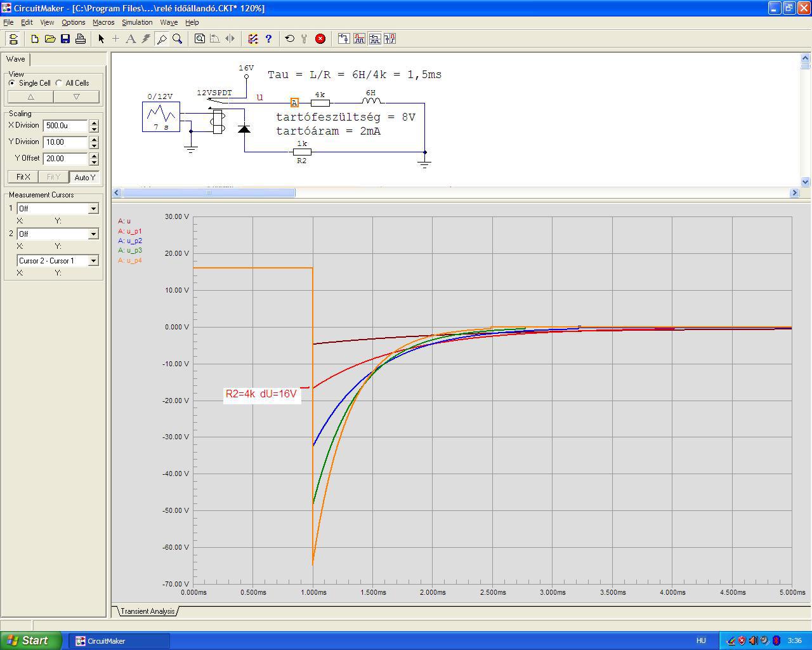Select the All Cells view option

click(72, 83)
